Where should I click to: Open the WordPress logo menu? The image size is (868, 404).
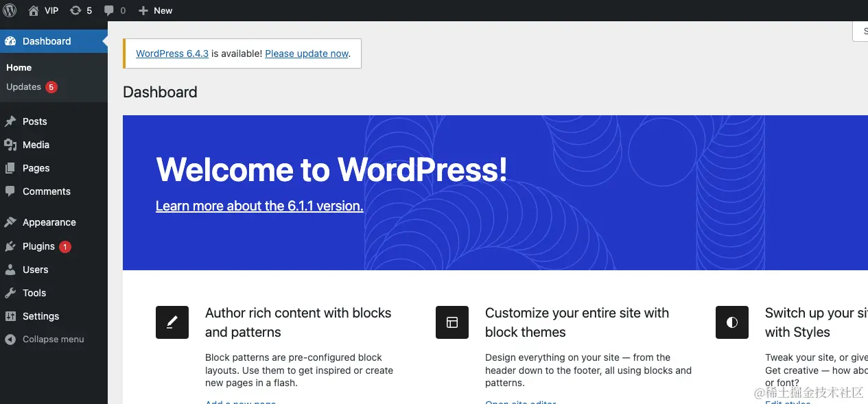pos(10,10)
